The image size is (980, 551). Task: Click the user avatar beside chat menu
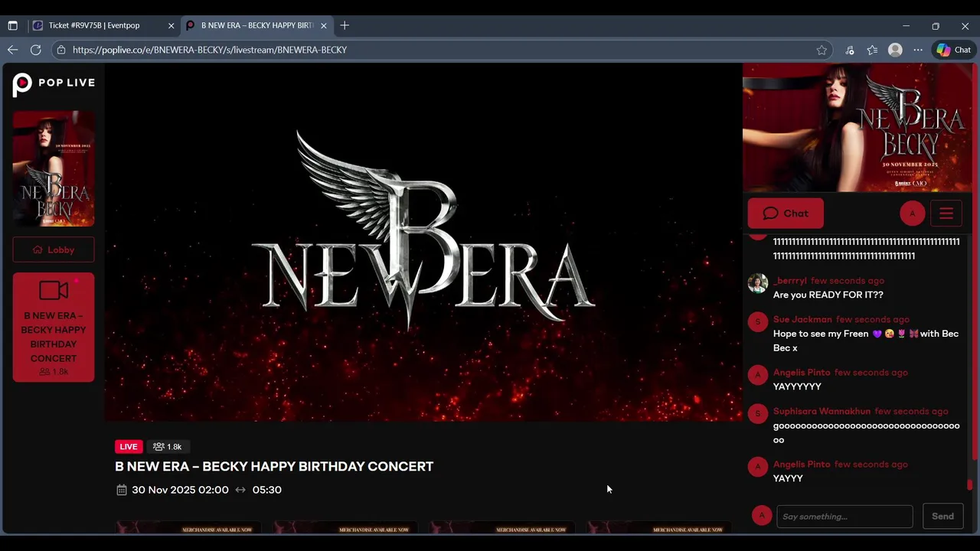912,214
